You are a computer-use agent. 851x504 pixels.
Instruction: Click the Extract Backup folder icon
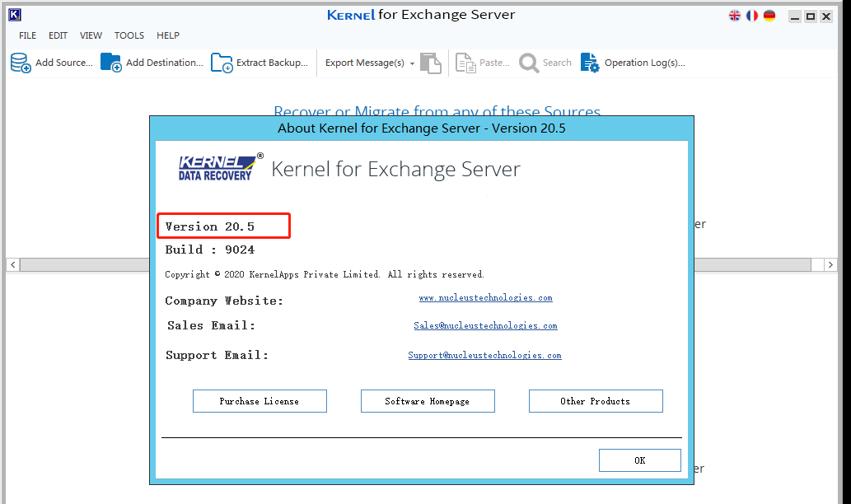click(222, 63)
